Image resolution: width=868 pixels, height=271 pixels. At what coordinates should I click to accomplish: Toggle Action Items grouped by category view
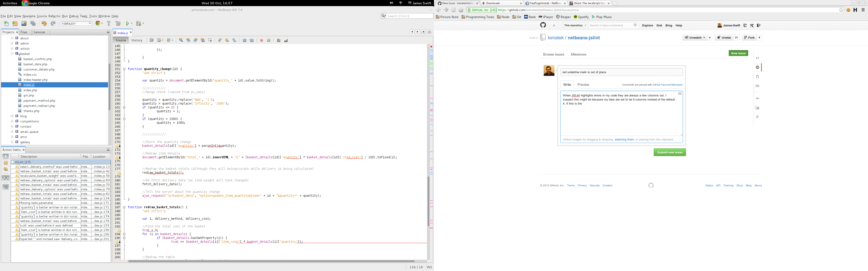point(6,187)
